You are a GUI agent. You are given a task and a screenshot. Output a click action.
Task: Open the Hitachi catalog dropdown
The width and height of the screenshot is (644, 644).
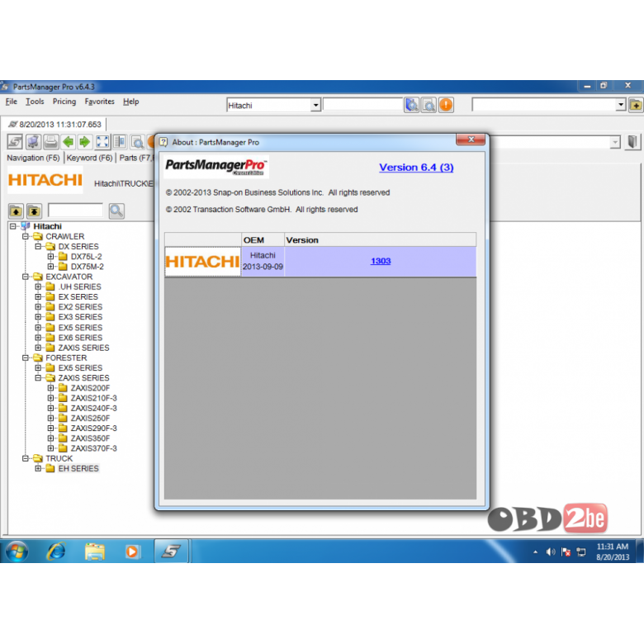click(x=315, y=105)
